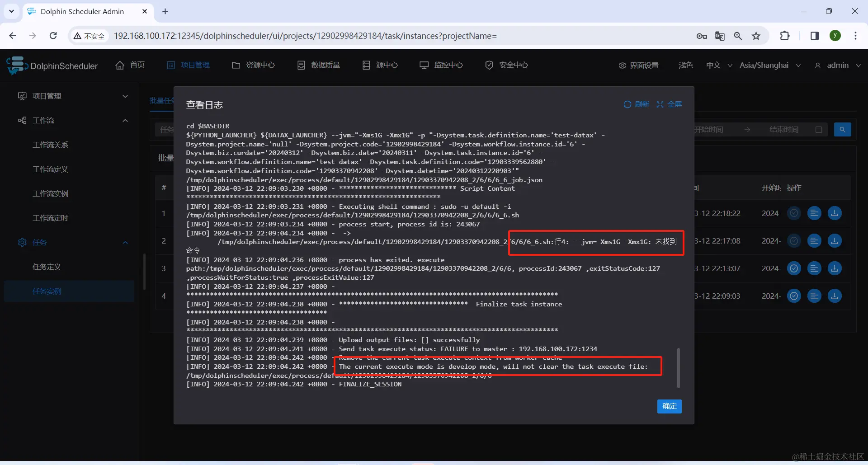Open the 数据质量 menu
The width and height of the screenshot is (868, 465).
pos(318,65)
